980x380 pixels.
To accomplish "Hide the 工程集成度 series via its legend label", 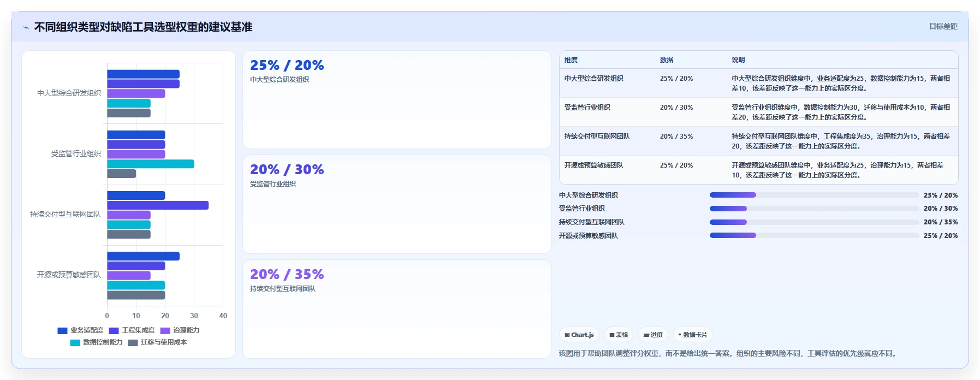I will click(x=138, y=330).
